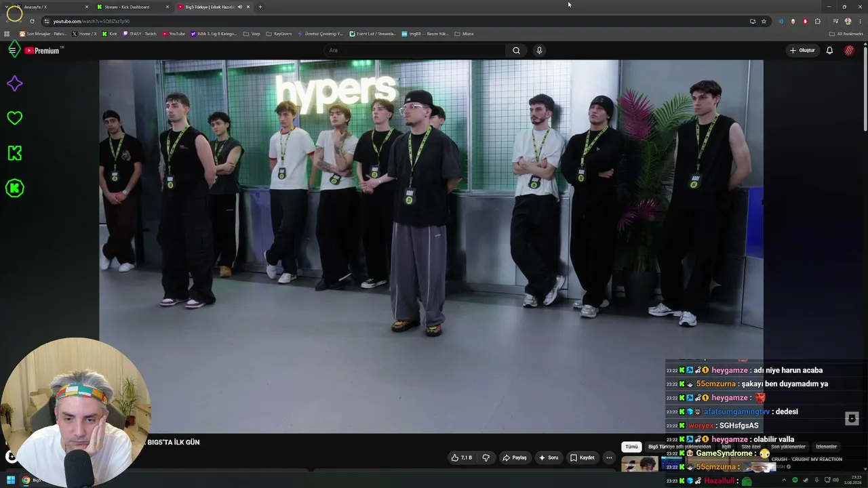Open the YouTube account avatar menu
868x488 pixels.
click(849, 50)
